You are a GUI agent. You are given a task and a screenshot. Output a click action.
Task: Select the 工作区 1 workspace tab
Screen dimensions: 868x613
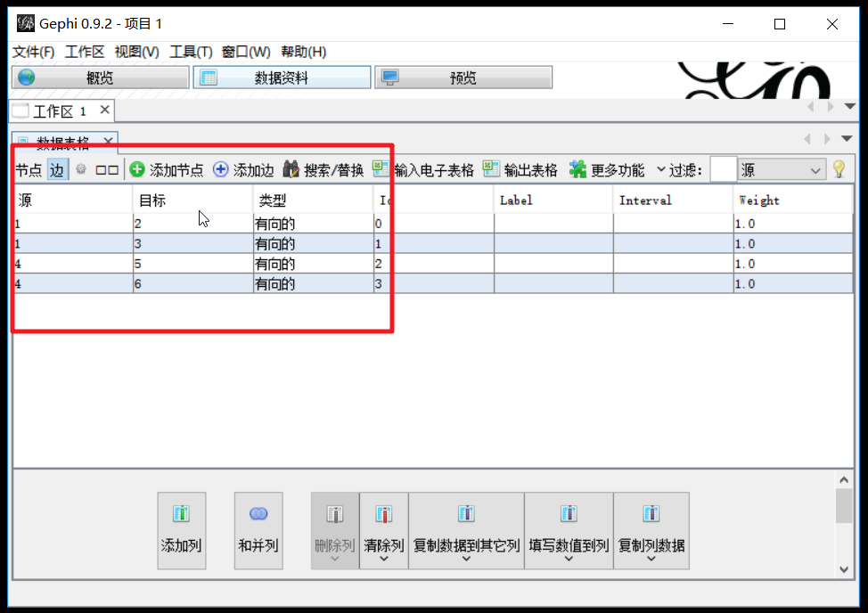(60, 111)
